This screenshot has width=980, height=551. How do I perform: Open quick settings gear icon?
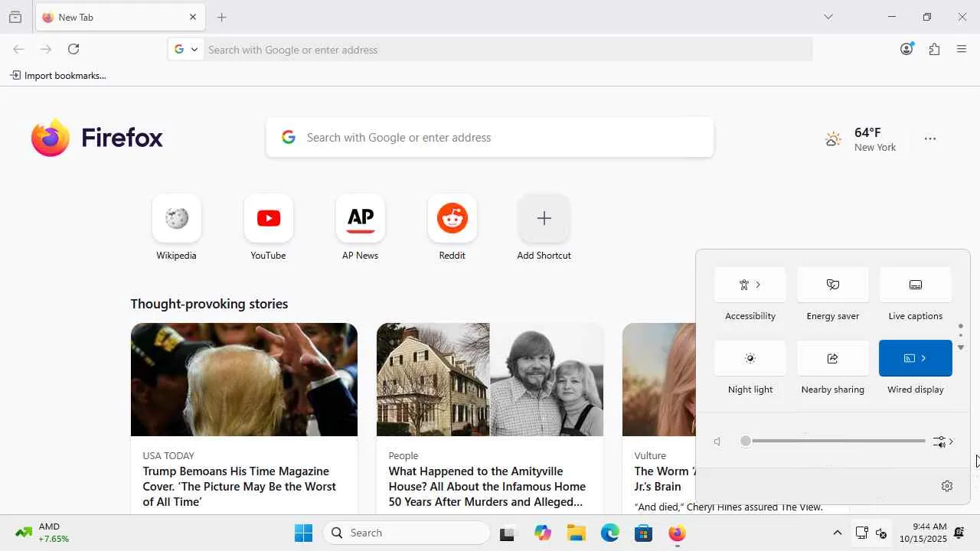tap(947, 486)
